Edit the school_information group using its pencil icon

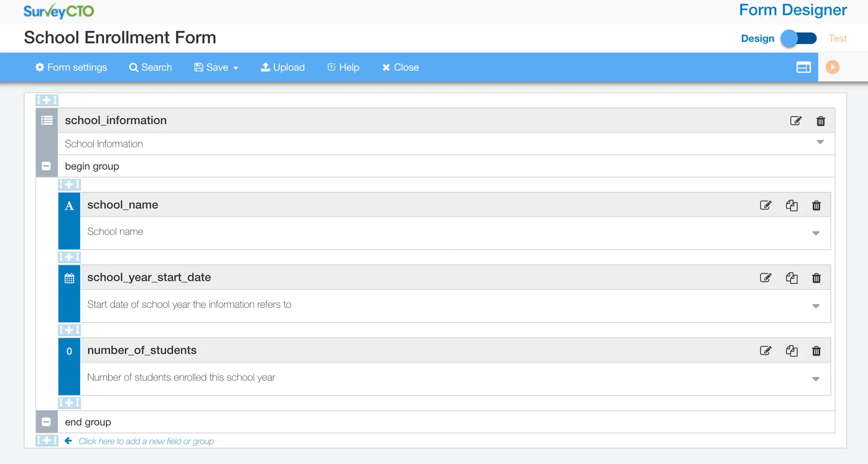[796, 121]
